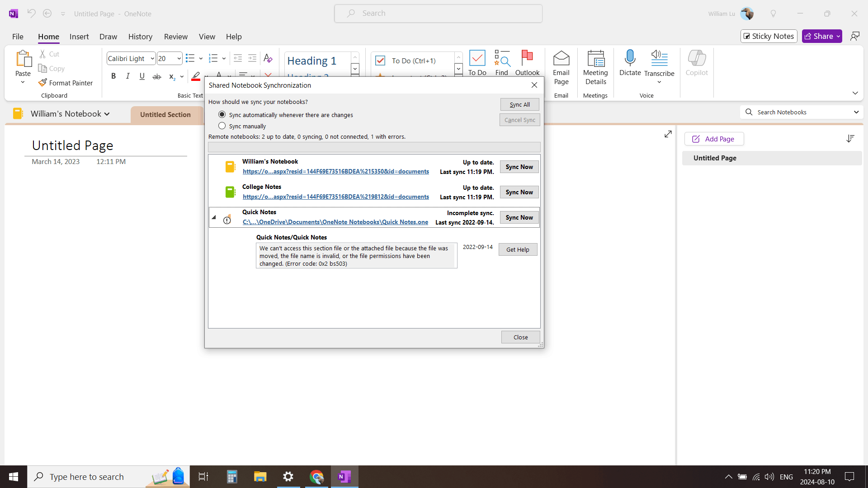The height and width of the screenshot is (488, 868).
Task: Collapse the Quick Notes error details
Action: 214,217
